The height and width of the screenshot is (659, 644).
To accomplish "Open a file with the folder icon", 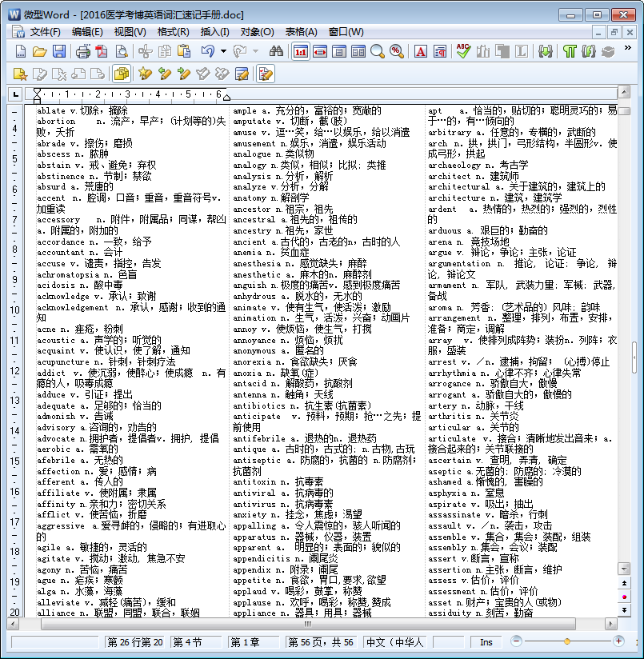I will [39, 51].
